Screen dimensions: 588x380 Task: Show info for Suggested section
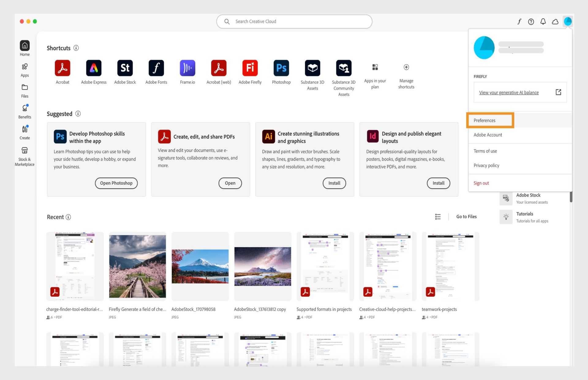pyautogui.click(x=78, y=114)
